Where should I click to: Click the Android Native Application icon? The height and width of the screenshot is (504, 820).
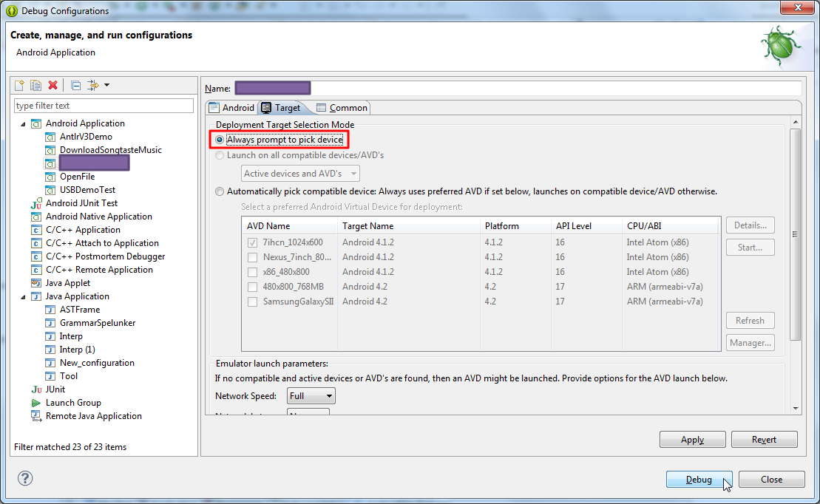click(36, 217)
